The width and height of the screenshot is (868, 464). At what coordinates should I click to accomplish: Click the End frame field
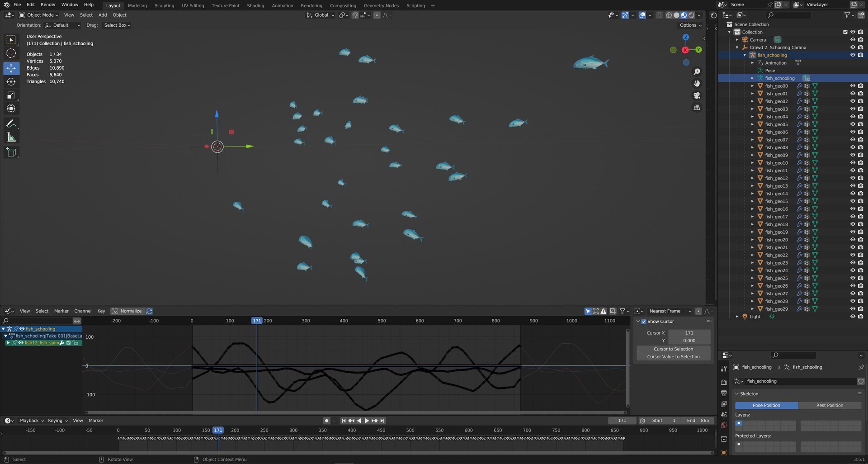pos(698,421)
